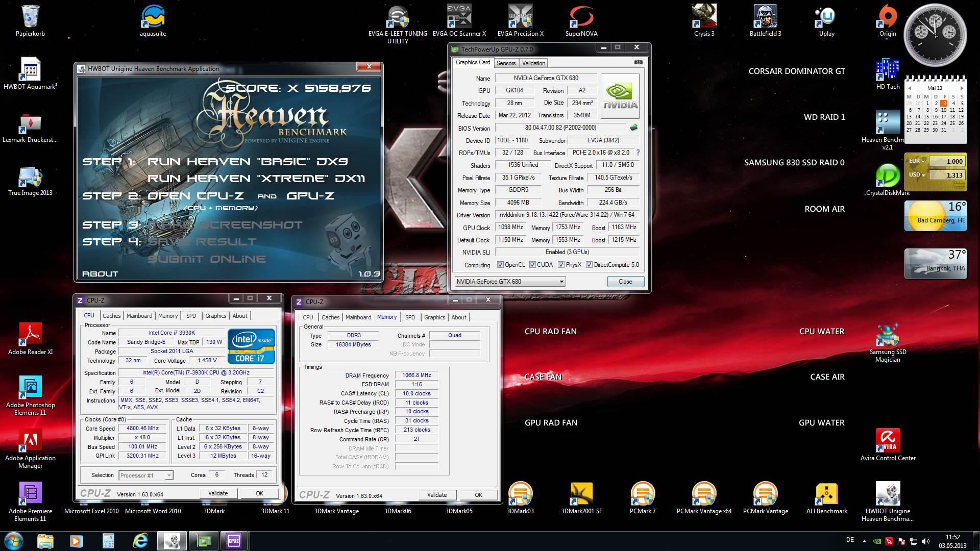Show hidden system tray icons arrow
The height and width of the screenshot is (551, 980).
864,541
